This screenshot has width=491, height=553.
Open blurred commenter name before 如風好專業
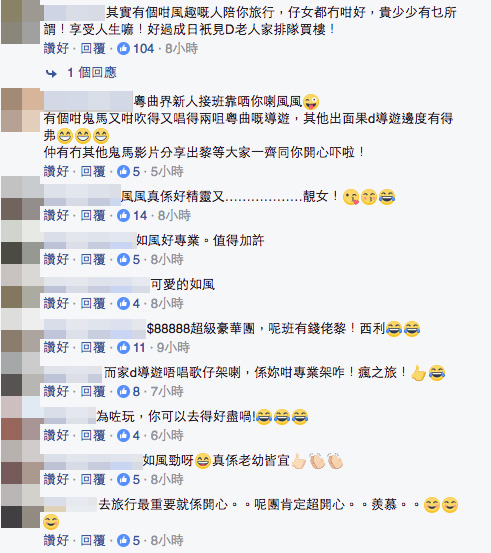90,241
